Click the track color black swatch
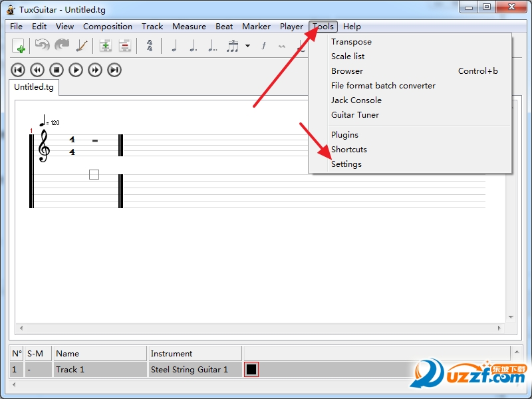This screenshot has height=399, width=532. coord(251,370)
